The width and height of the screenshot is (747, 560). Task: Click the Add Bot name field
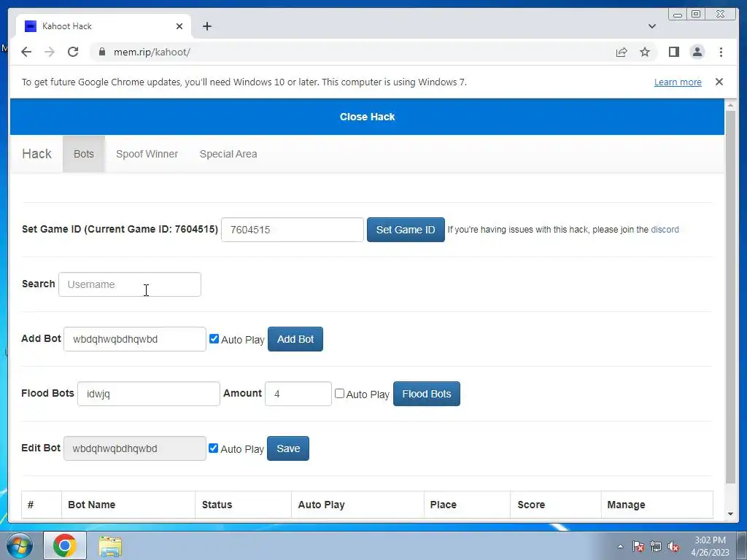coord(135,339)
